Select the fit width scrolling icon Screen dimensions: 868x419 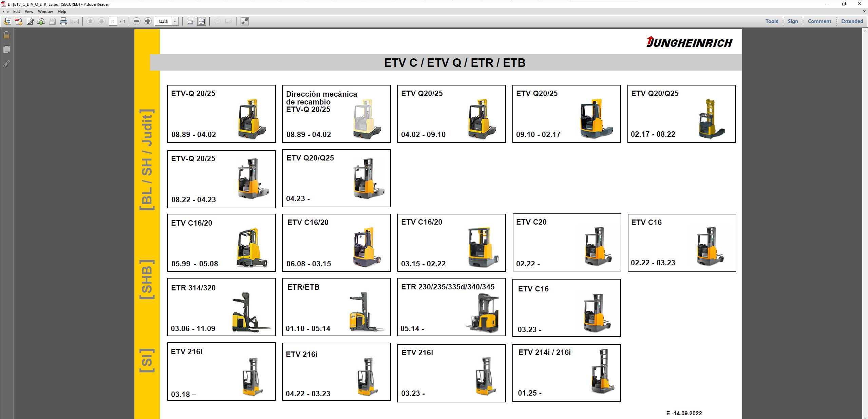(190, 21)
